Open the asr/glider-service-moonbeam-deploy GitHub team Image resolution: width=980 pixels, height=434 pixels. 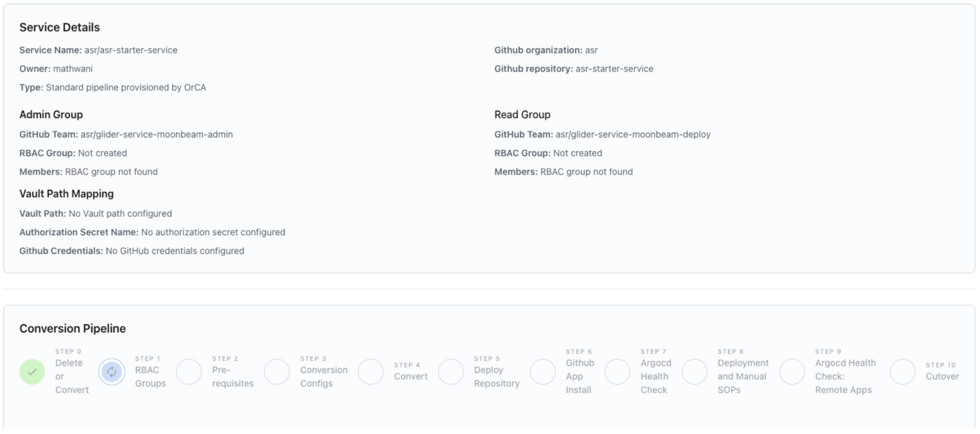pos(633,135)
